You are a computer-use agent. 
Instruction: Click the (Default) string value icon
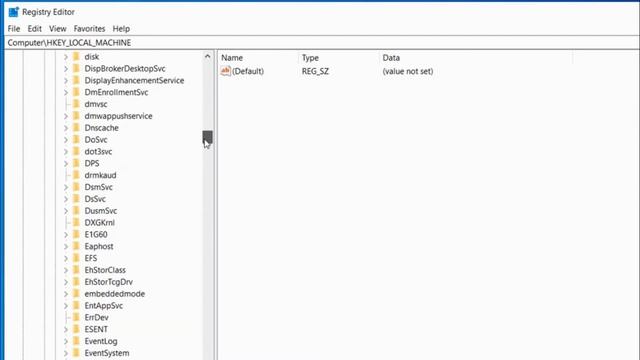[x=226, y=71]
